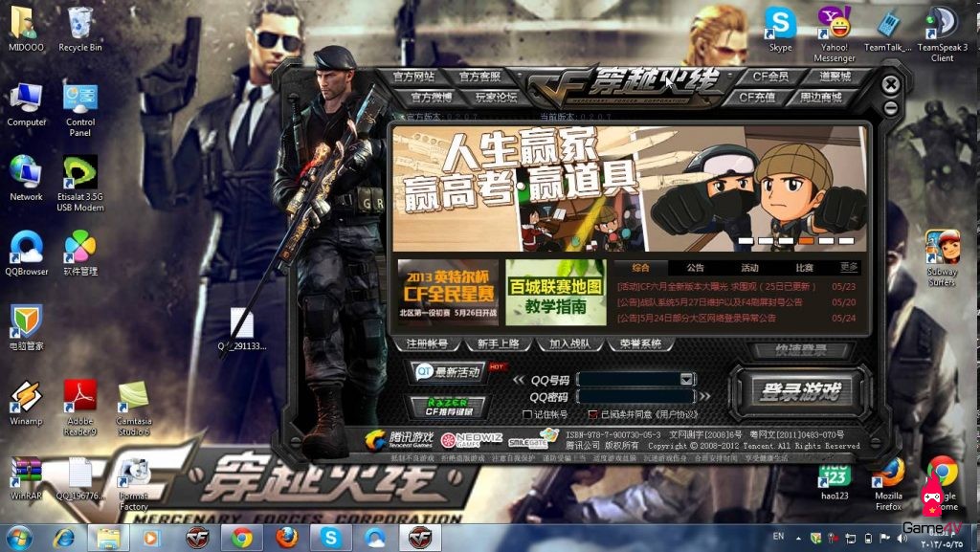Image resolution: width=980 pixels, height=552 pixels.
Task: Open the CF充值 recharge menu
Action: coord(757,98)
